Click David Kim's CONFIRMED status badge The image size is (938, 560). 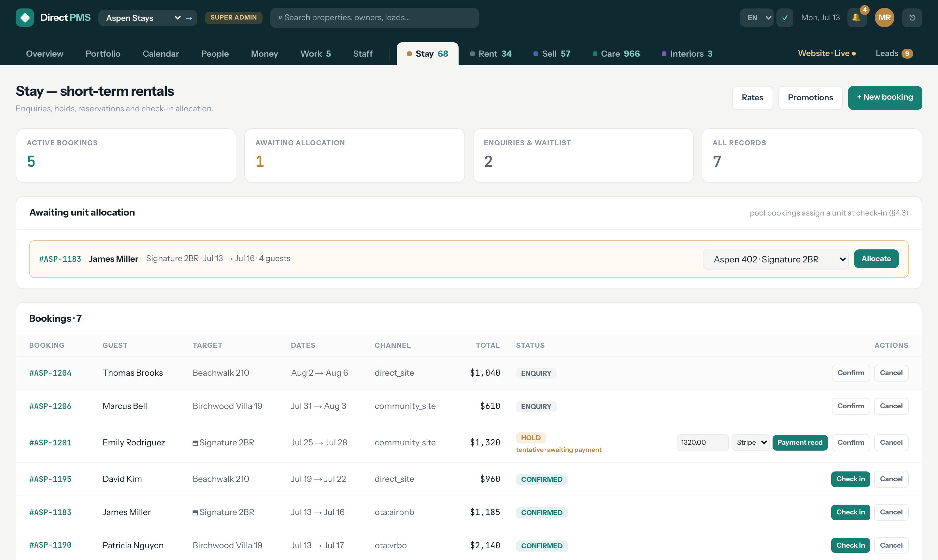541,479
